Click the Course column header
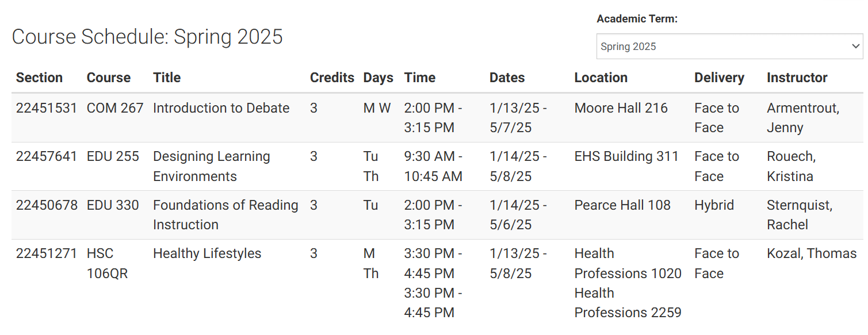Image resolution: width=868 pixels, height=335 pixels. tap(109, 78)
